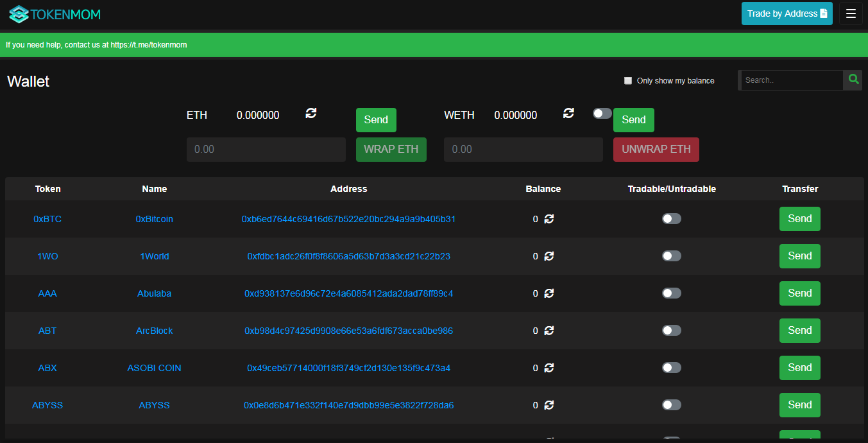Click Trade by Address button
This screenshot has width=868, height=443.
tap(787, 13)
